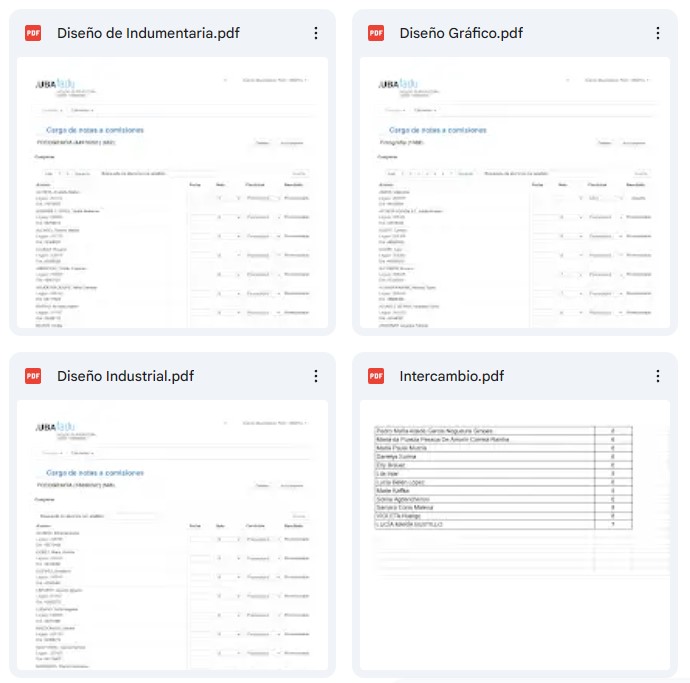690x683 pixels.
Task: Click PDF icon beside Diseño Gráfico
Action: click(x=376, y=33)
